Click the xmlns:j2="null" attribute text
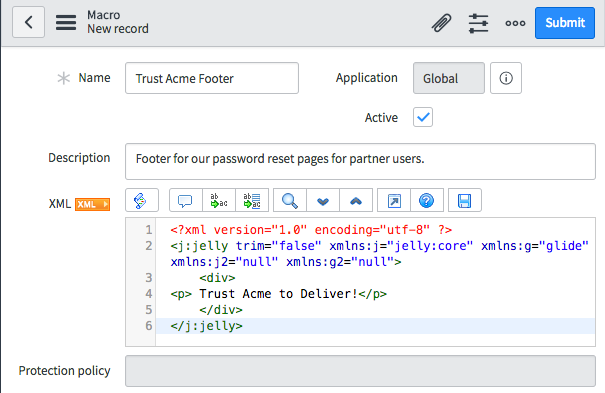605x393 pixels. coord(224,262)
